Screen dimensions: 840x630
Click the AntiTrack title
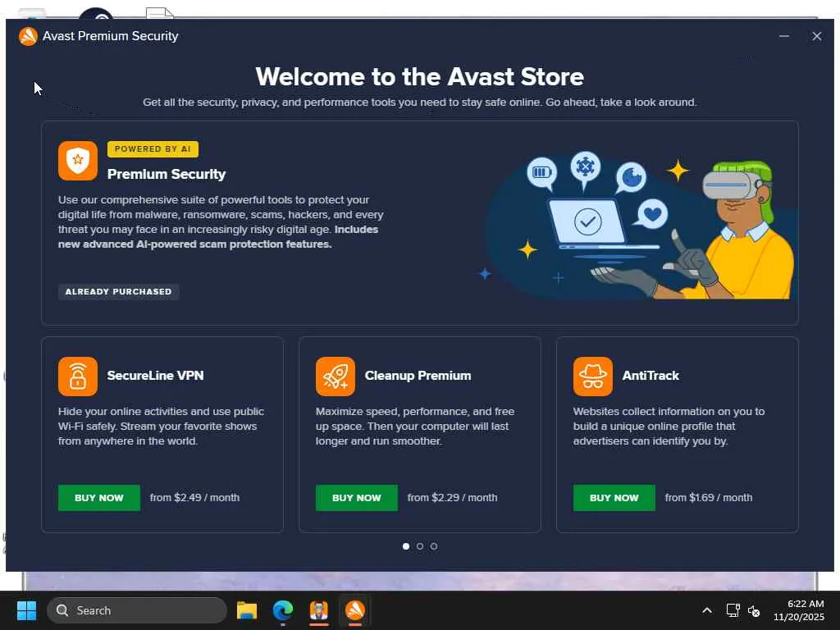(651, 376)
